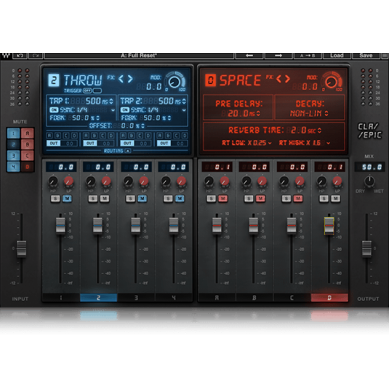Select delay channel tab 1
Image resolution: width=389 pixels, height=389 pixels.
pos(61,298)
